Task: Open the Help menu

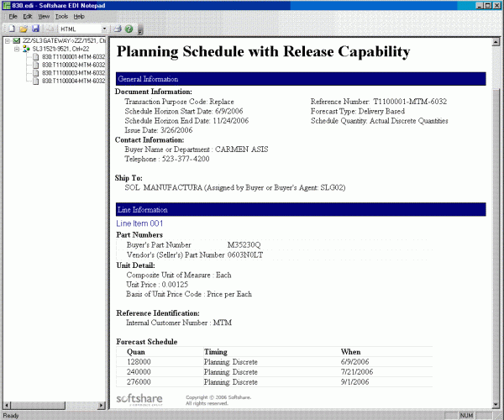Action: pos(79,17)
